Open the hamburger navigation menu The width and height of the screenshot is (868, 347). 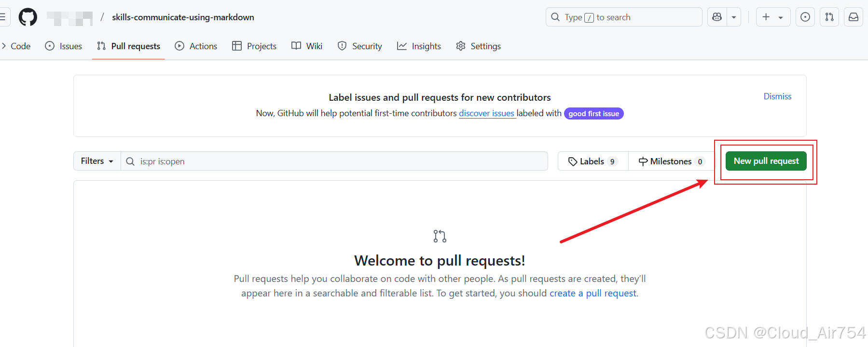click(3, 17)
